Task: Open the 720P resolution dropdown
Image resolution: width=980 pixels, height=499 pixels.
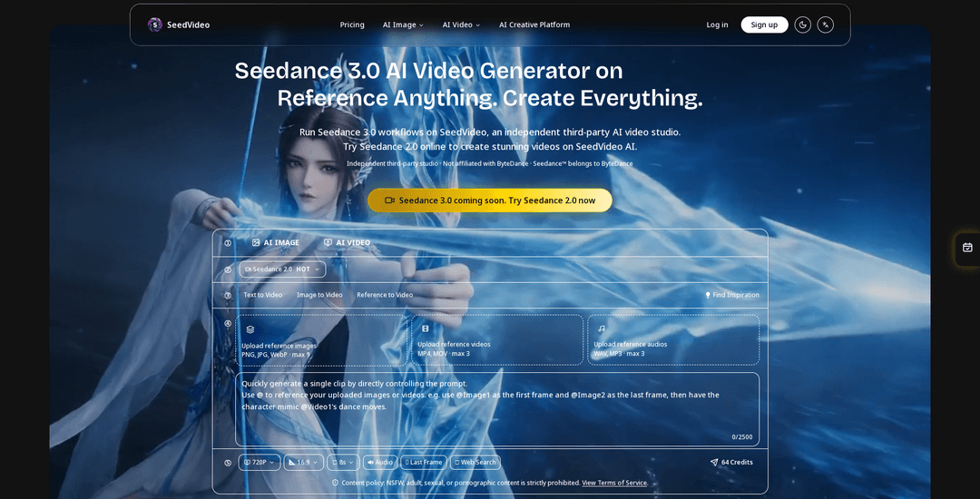Action: coord(260,462)
